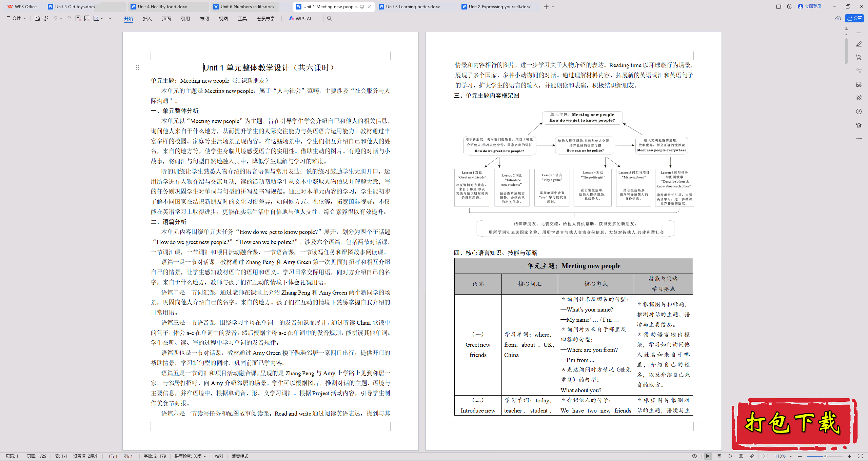
Task: Click the sidebar icon below the help icon
Action: pyautogui.click(x=859, y=125)
